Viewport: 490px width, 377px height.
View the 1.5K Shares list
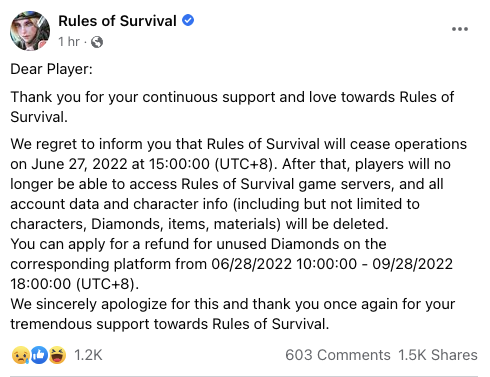pos(438,355)
